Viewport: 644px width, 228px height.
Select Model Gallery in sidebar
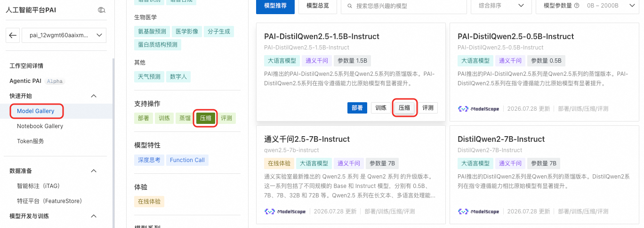click(36, 111)
